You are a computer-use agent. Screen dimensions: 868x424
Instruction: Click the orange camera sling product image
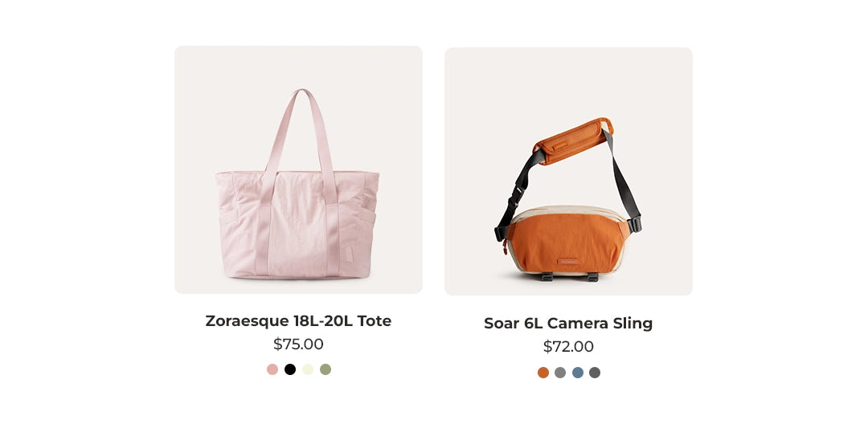[568, 171]
